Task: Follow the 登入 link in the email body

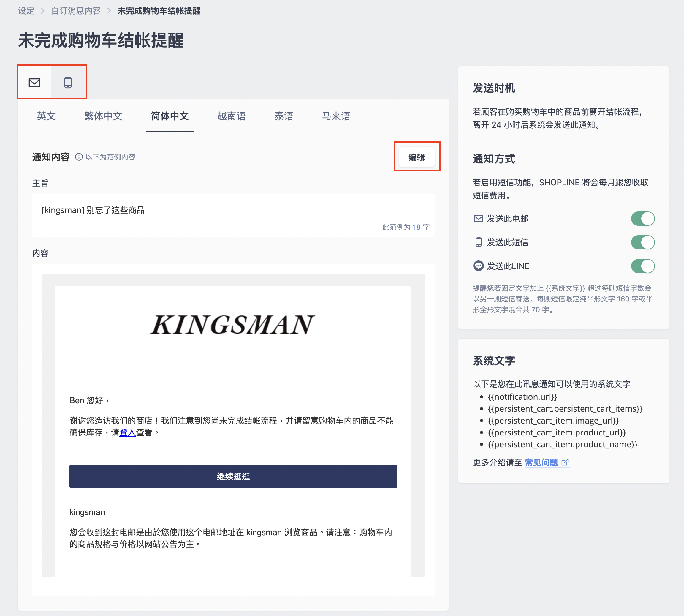Action: tap(128, 432)
